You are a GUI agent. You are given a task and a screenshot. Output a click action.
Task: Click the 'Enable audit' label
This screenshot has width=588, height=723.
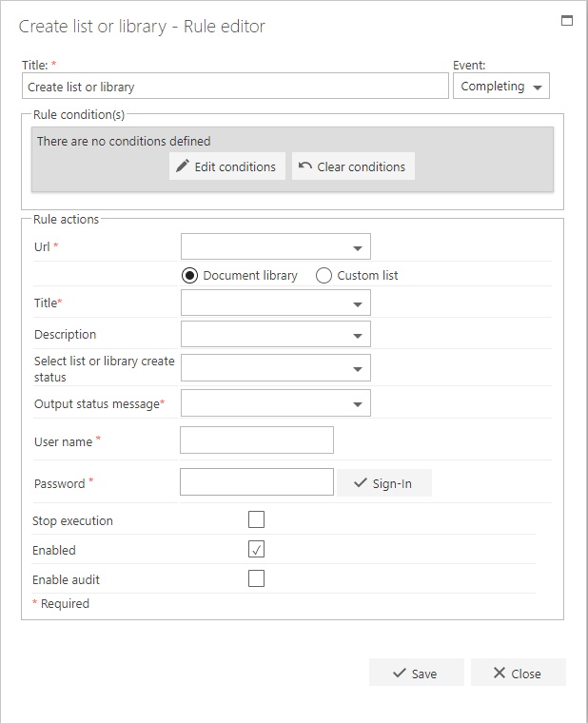click(x=66, y=580)
